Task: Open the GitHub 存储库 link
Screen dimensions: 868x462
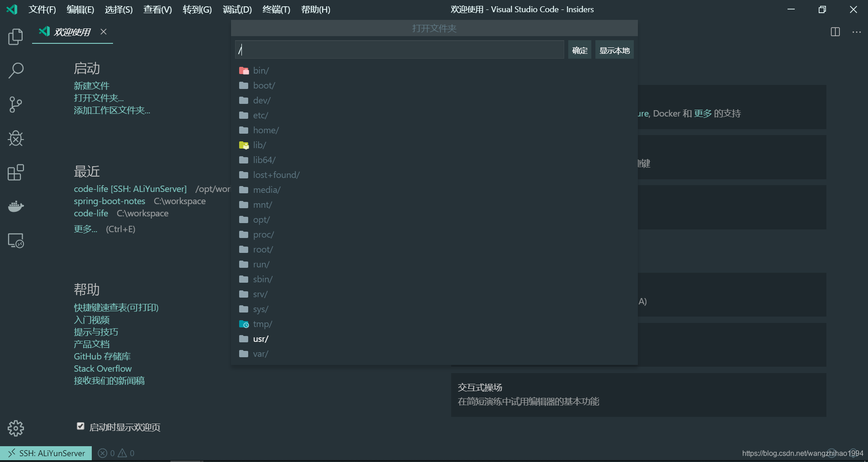Action: [x=102, y=356]
